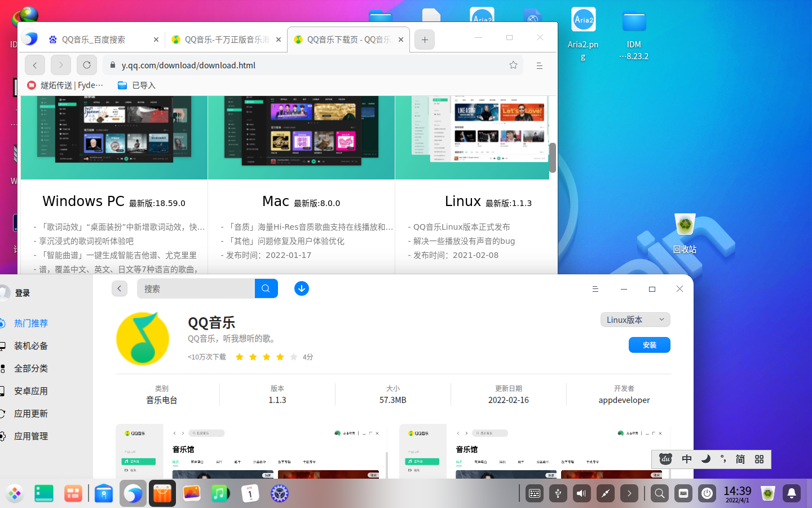The height and width of the screenshot is (508, 812).
Task: Open the volume control in the dock tray
Action: (582, 494)
